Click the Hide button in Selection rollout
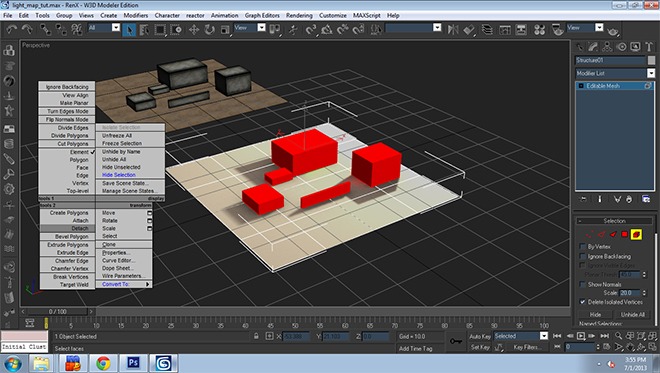The width and height of the screenshot is (660, 373). pos(595,314)
